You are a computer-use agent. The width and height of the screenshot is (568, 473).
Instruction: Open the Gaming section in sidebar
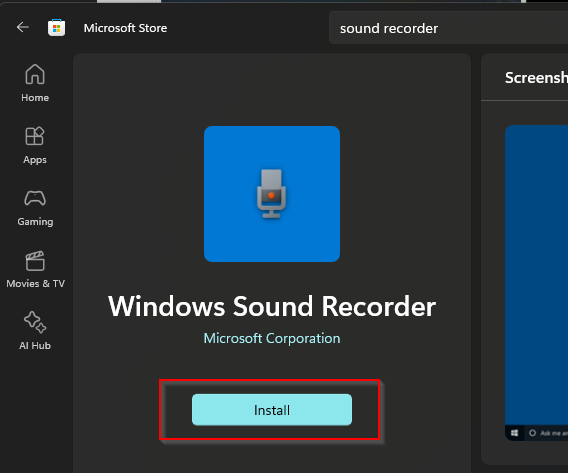click(35, 208)
